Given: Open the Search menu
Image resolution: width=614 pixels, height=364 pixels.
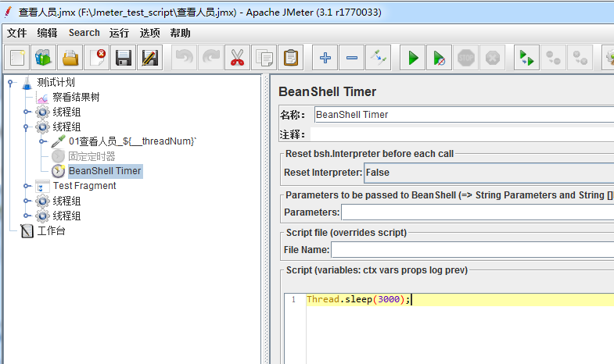Looking at the screenshot, I should (84, 33).
